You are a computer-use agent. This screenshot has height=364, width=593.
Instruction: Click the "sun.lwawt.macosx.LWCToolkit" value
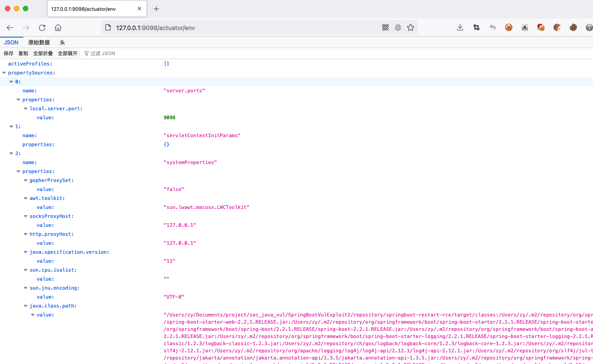207,207
